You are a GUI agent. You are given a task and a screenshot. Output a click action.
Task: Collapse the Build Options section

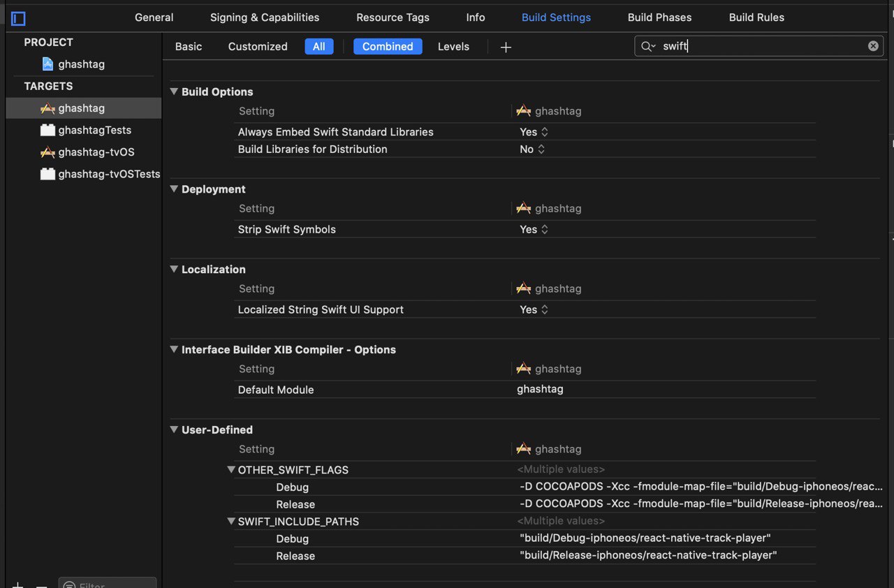coord(174,91)
